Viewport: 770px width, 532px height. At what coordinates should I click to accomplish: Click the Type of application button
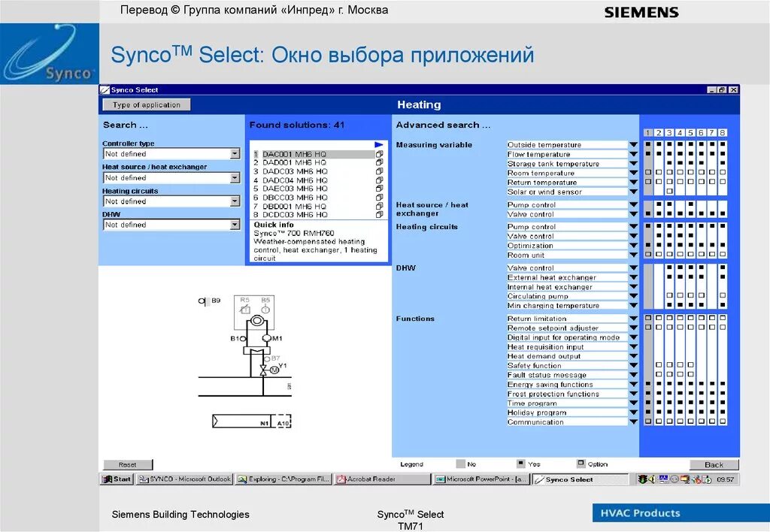click(147, 104)
